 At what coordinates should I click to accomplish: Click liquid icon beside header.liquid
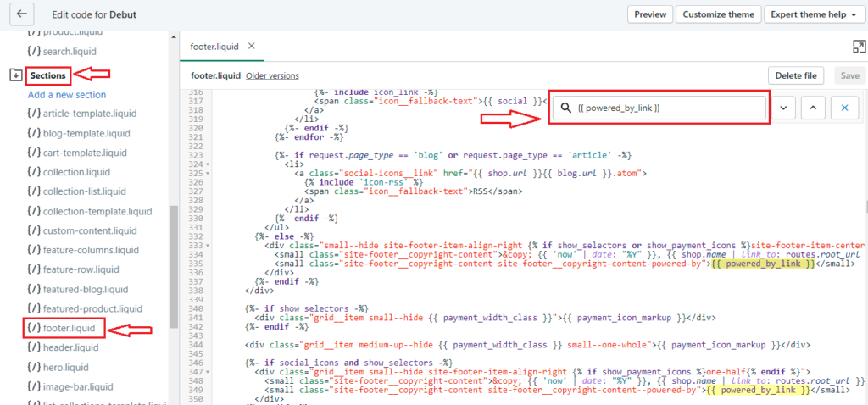[x=34, y=347]
